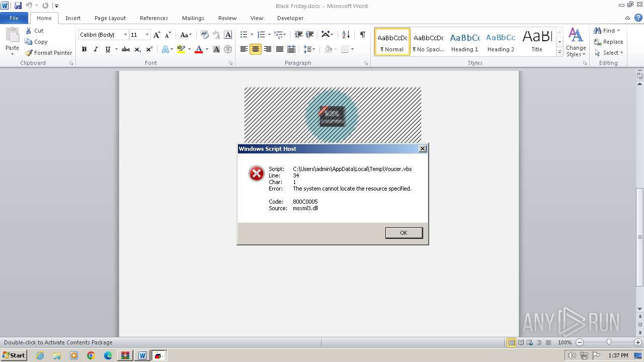This screenshot has height=362, width=644.
Task: Shrink font size with the smaller A icon
Action: click(x=168, y=35)
